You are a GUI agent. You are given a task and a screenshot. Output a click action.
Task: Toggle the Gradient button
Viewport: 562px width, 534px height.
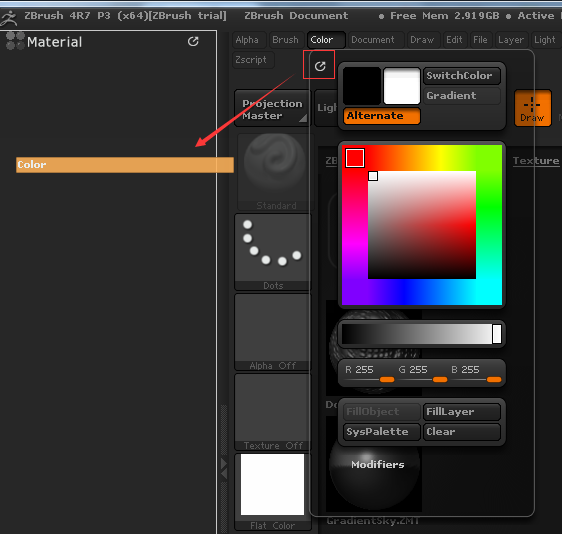pos(462,96)
